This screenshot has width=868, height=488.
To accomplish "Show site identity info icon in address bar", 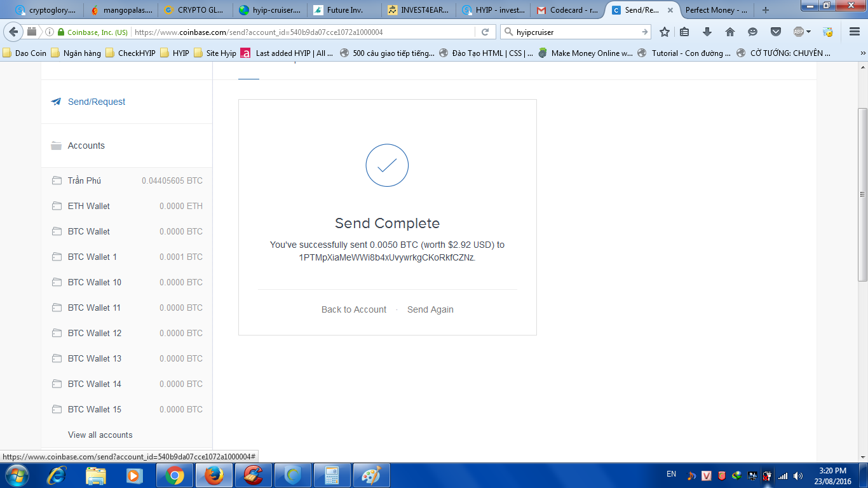I will pos(50,32).
